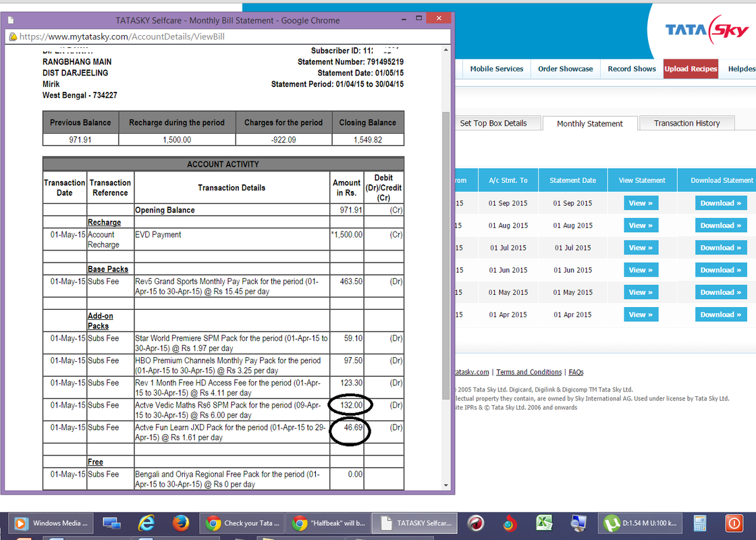
Task: Open uTorrent taskbar item
Action: click(639, 523)
